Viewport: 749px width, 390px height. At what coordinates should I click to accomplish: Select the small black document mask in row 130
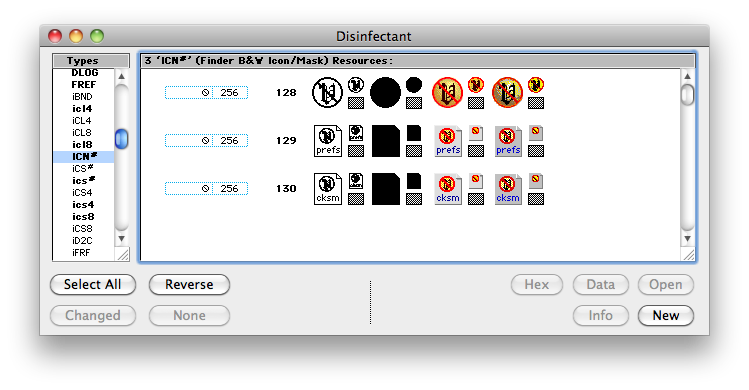pyautogui.click(x=414, y=181)
